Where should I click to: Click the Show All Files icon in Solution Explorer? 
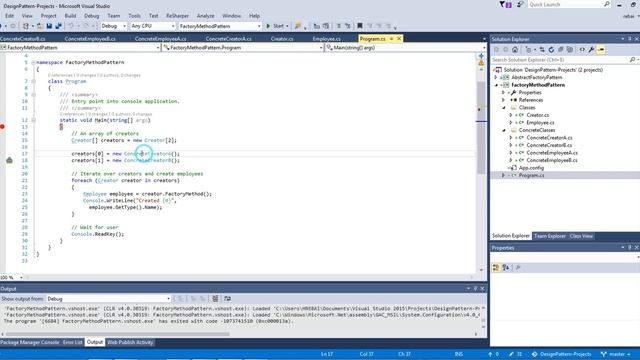click(x=570, y=49)
